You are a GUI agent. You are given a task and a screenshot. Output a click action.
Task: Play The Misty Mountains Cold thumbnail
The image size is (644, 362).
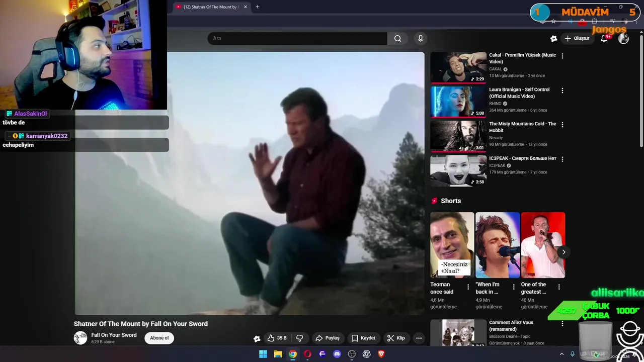(458, 136)
